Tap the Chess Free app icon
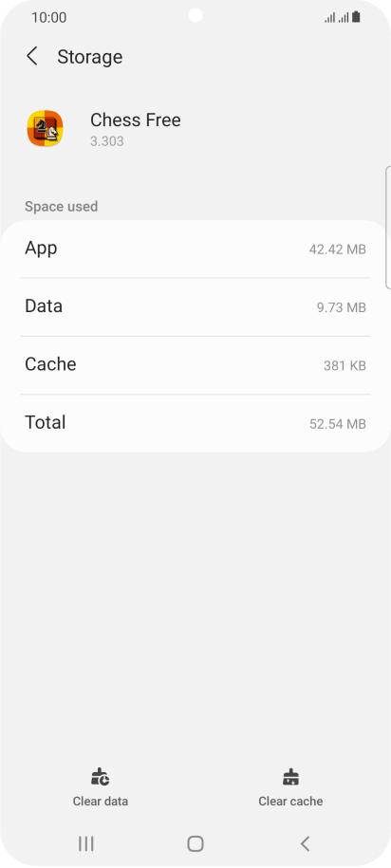The height and width of the screenshot is (868, 391). 46,128
